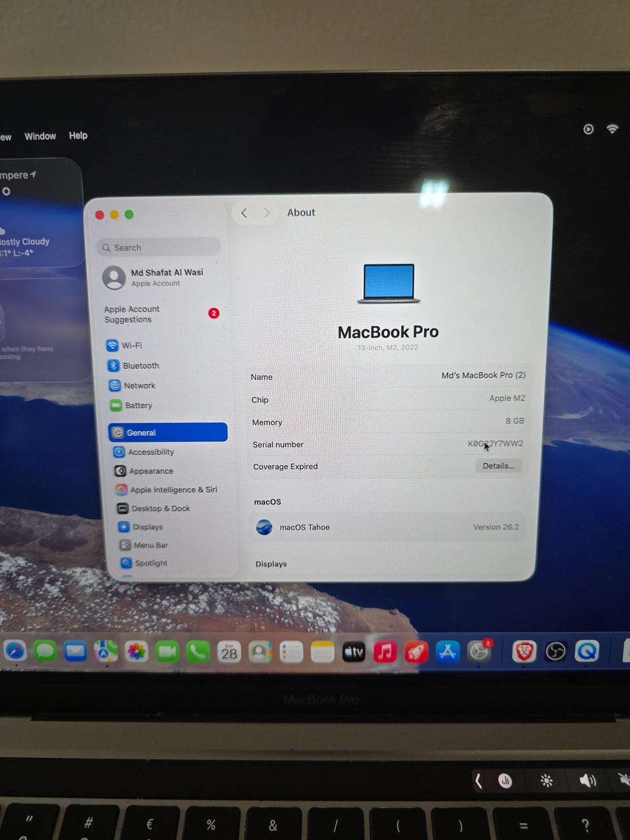630x840 pixels.
Task: Go back with the left chevron button
Action: pyautogui.click(x=244, y=213)
